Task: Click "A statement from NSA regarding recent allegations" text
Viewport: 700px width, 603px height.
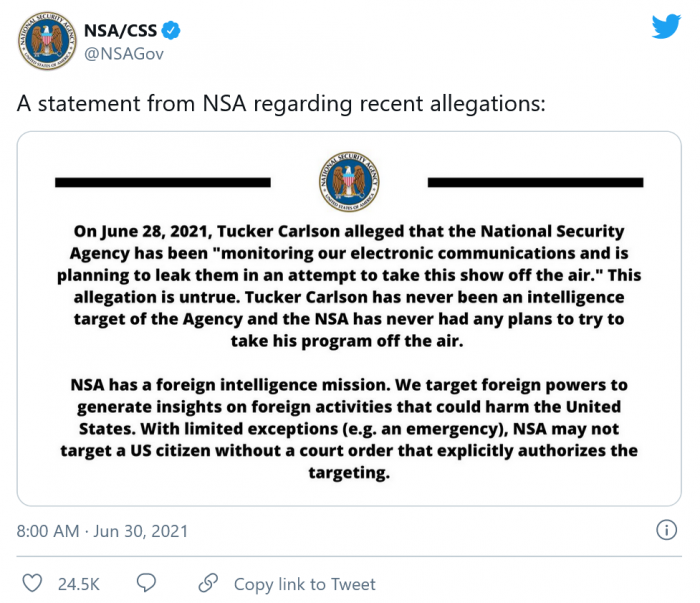Action: click(x=281, y=105)
